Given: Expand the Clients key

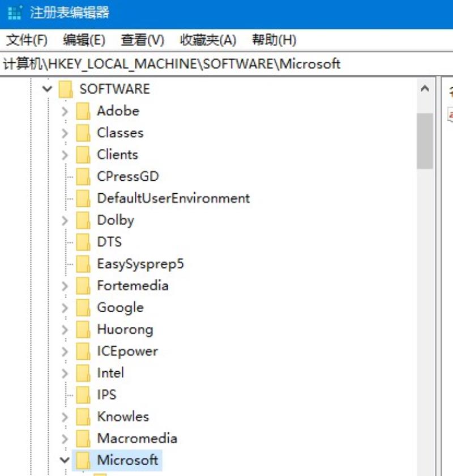Looking at the screenshot, I should coord(65,155).
